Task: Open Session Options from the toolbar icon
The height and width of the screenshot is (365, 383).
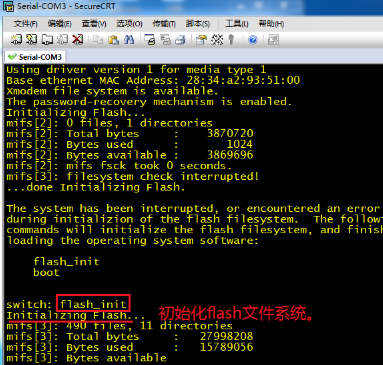Action: coord(201,40)
